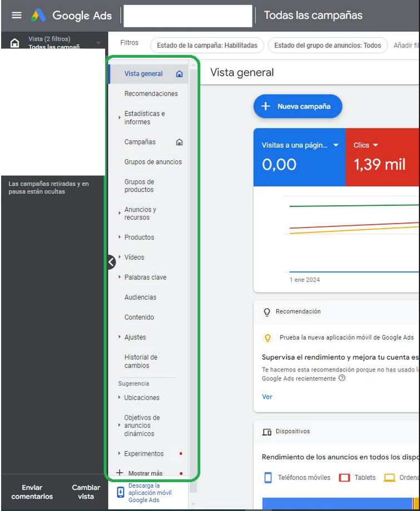Click the Enviar comentarios button

pyautogui.click(x=32, y=492)
